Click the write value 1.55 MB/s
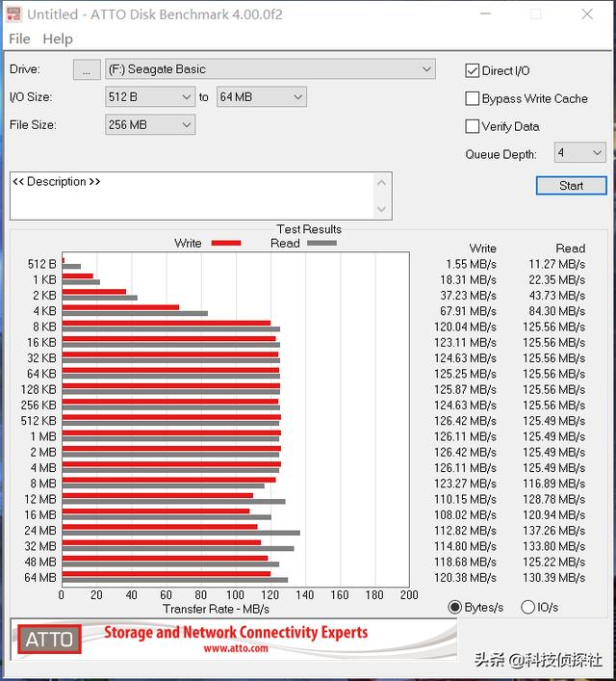Viewport: 616px width, 681px height. 471,264
